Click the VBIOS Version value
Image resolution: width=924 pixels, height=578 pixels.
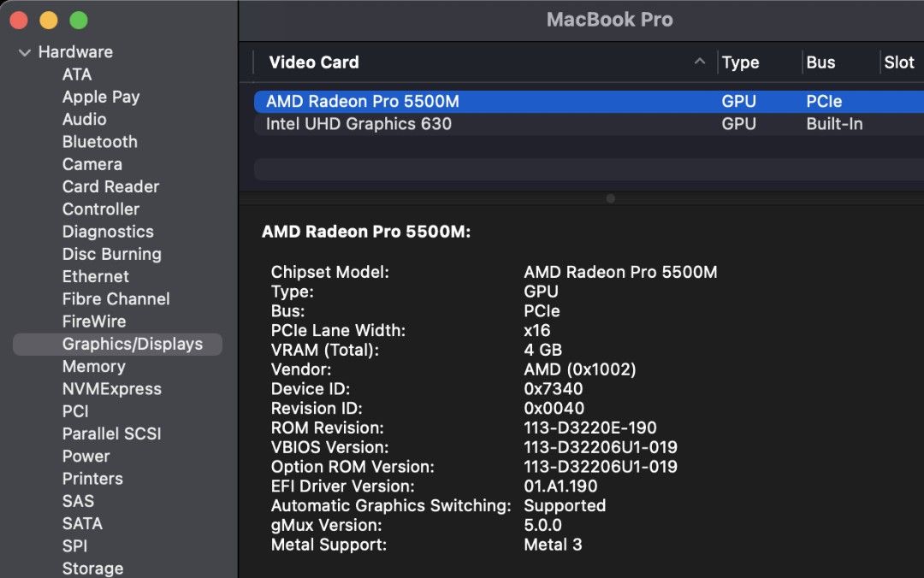click(601, 447)
